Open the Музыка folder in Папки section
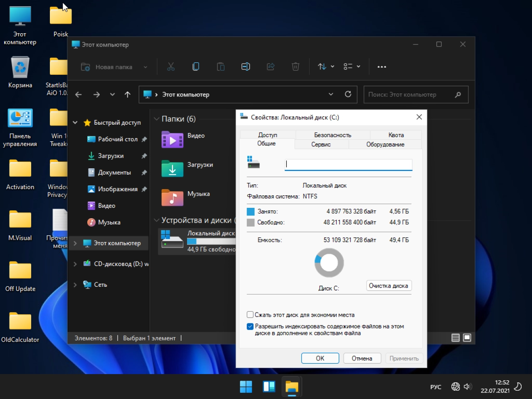532x399 pixels. (185, 198)
